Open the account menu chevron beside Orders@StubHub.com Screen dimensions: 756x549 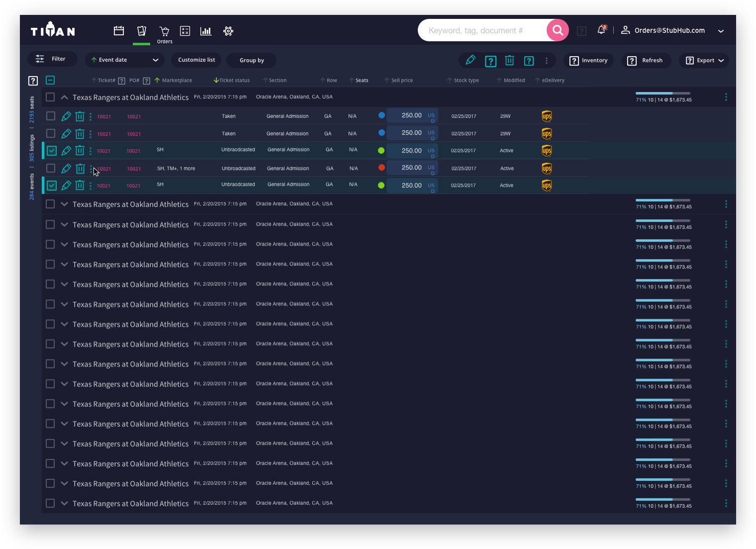click(x=721, y=31)
